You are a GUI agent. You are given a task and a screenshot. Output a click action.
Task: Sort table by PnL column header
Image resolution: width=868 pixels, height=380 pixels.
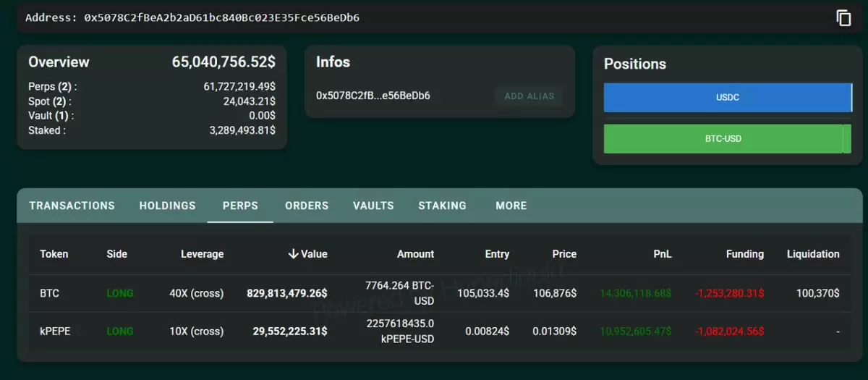662,254
